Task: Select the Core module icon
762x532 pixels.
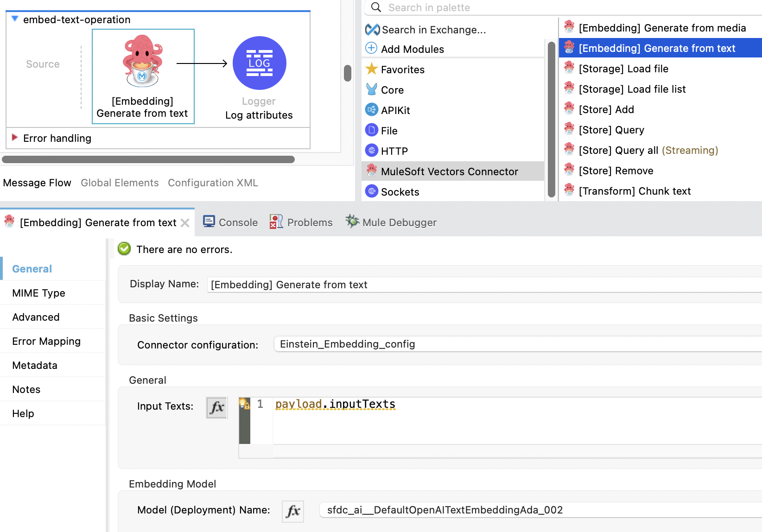Action: pos(372,89)
